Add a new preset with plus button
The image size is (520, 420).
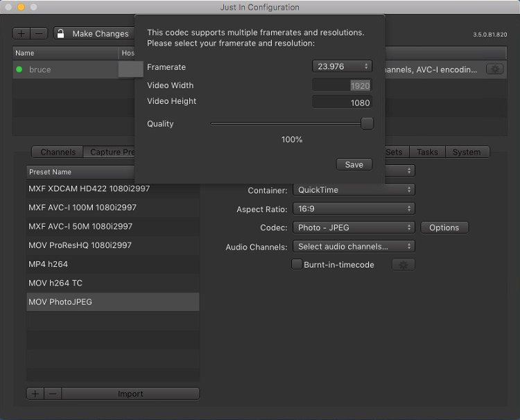(35, 394)
